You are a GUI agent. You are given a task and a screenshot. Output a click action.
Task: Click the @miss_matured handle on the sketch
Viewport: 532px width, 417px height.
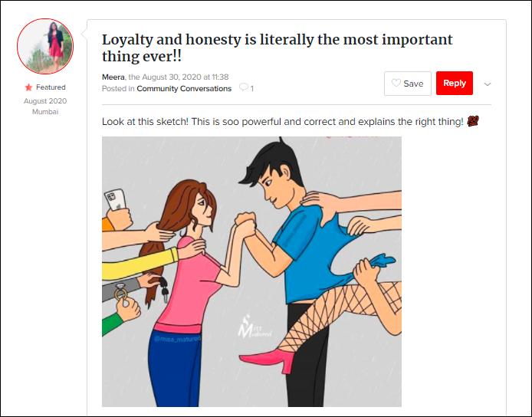click(177, 339)
